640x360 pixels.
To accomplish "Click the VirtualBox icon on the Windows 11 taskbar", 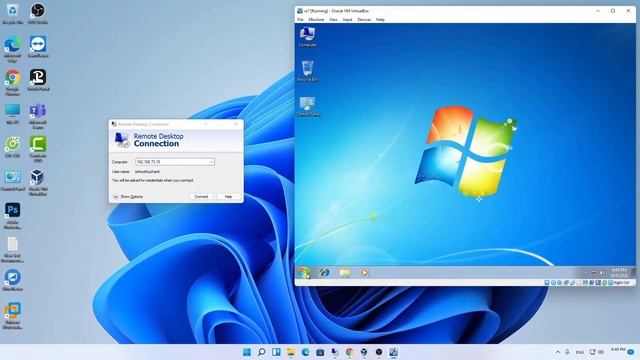I will click(x=364, y=352).
